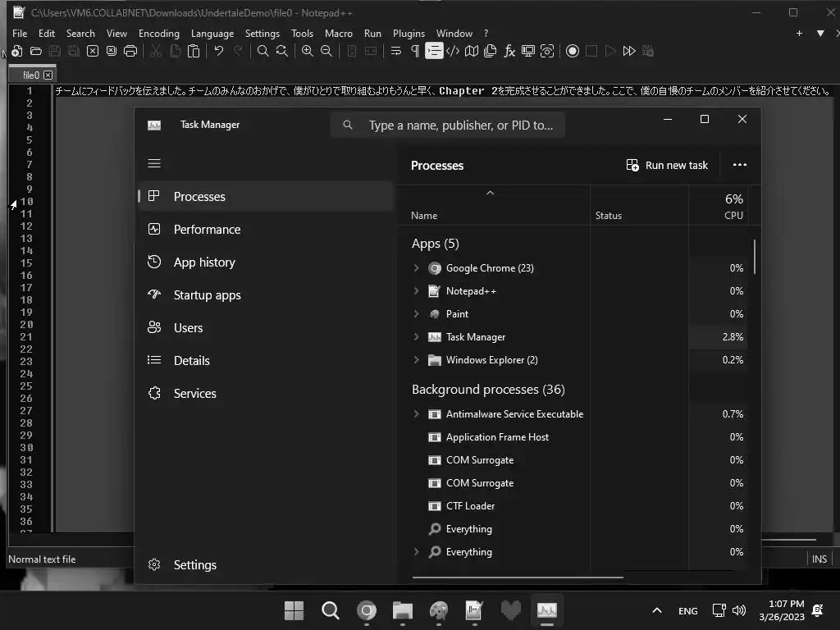This screenshot has height=630, width=840.
Task: Click Run Macro Multiple Times fast-forward icon
Action: point(629,51)
